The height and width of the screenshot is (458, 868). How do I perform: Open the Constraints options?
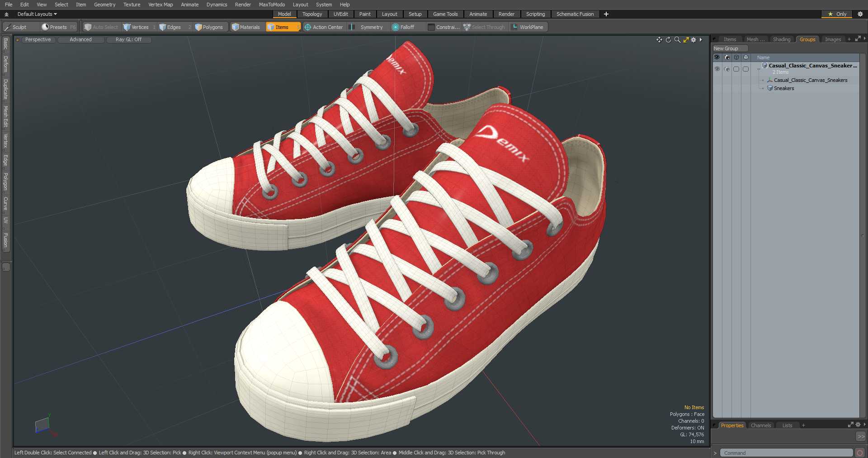444,27
